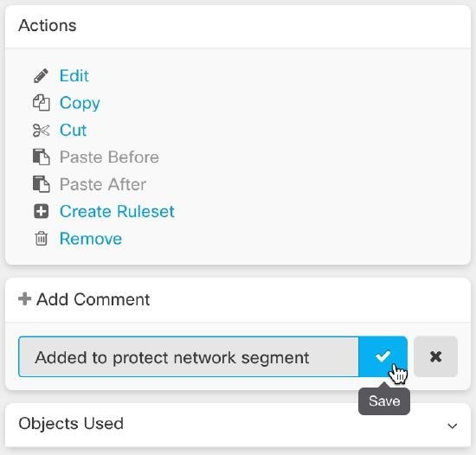The height and width of the screenshot is (455, 476).
Task: Click the plus-square Create Ruleset icon
Action: [41, 211]
